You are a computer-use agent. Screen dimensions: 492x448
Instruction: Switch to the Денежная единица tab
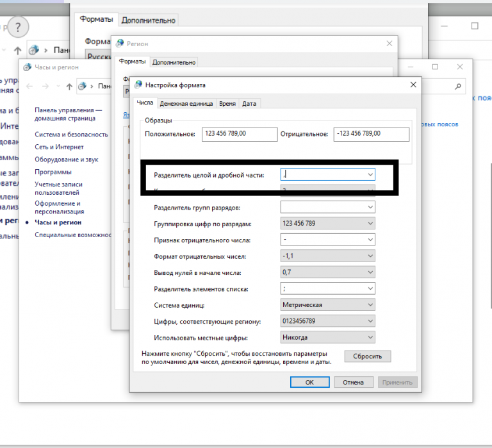click(186, 103)
